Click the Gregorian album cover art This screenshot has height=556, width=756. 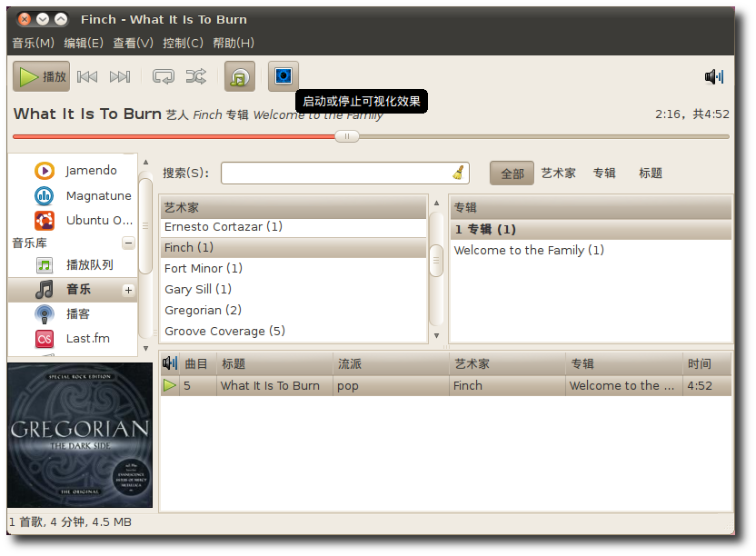pos(80,435)
